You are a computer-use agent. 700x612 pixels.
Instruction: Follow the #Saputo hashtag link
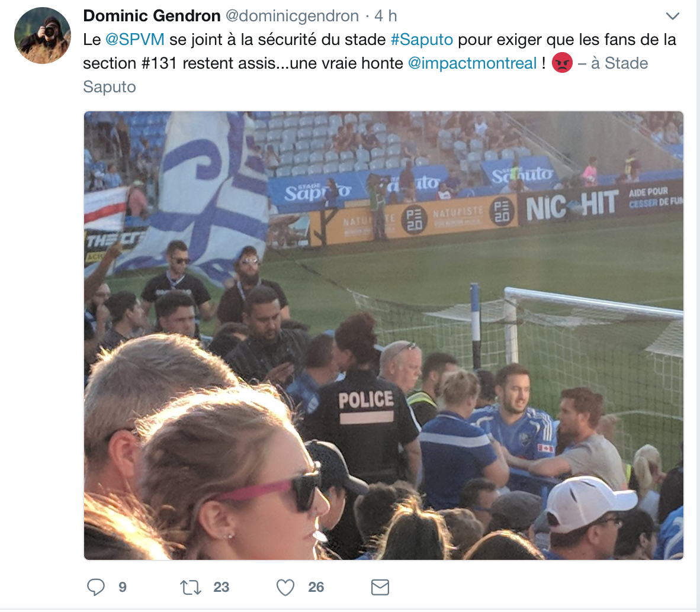pos(422,40)
